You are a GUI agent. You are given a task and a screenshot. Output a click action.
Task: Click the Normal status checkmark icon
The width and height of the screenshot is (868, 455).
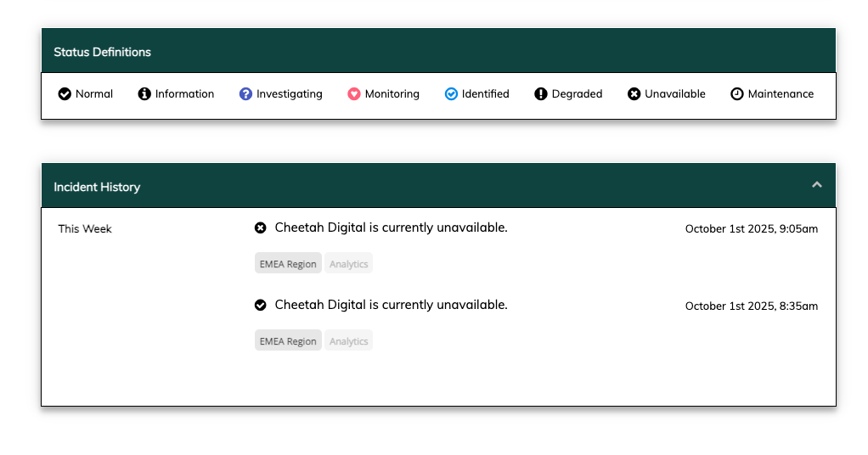(65, 94)
